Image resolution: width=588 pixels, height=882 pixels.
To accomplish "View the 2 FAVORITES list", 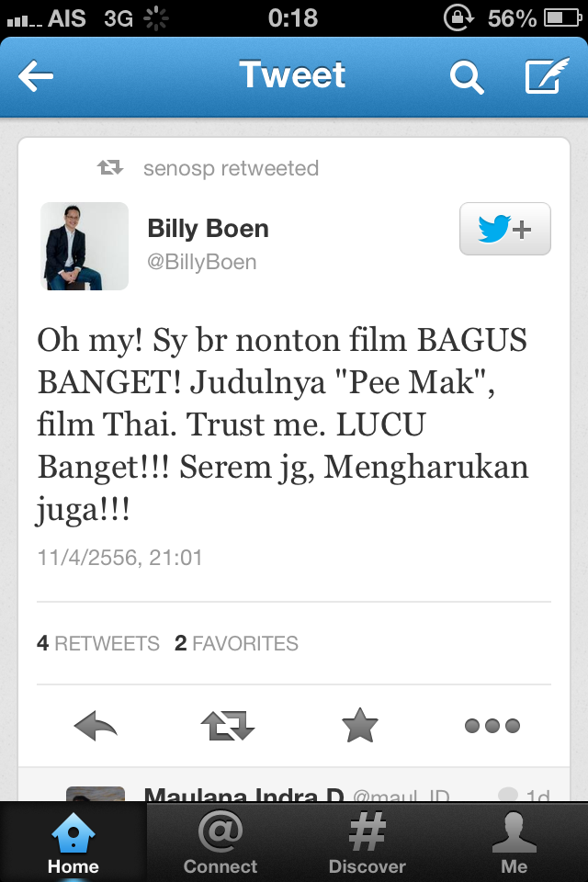I will coord(236,643).
